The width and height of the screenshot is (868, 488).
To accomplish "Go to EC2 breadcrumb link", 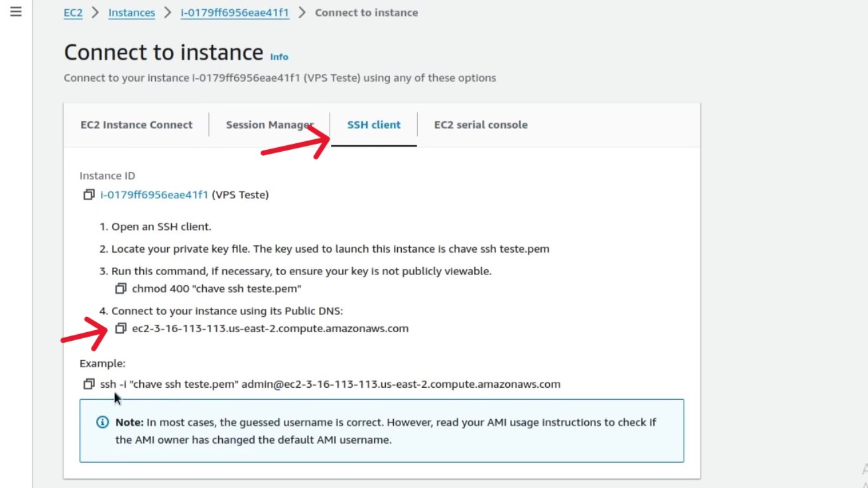I will [73, 13].
